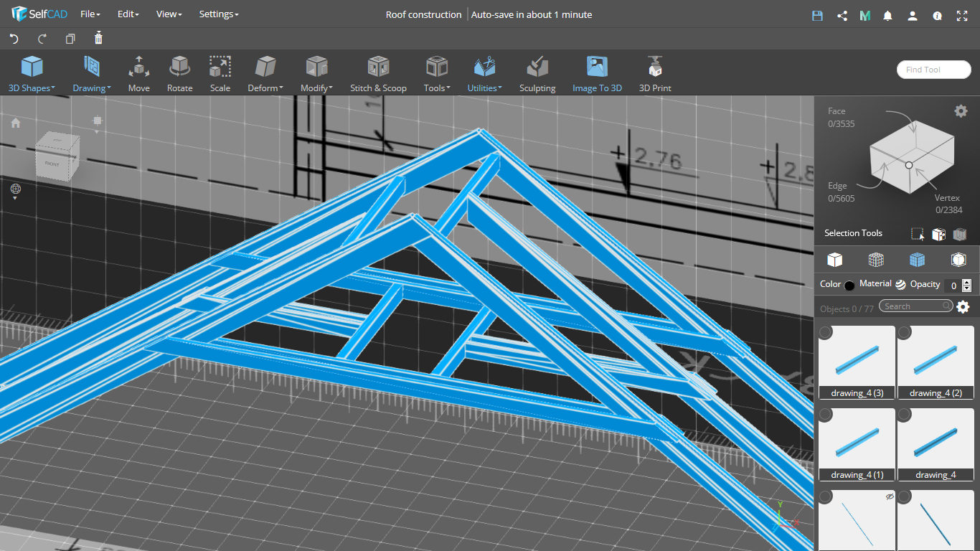Image resolution: width=980 pixels, height=551 pixels.
Task: Tick the drawing_4 (3) selection circle
Action: [826, 332]
